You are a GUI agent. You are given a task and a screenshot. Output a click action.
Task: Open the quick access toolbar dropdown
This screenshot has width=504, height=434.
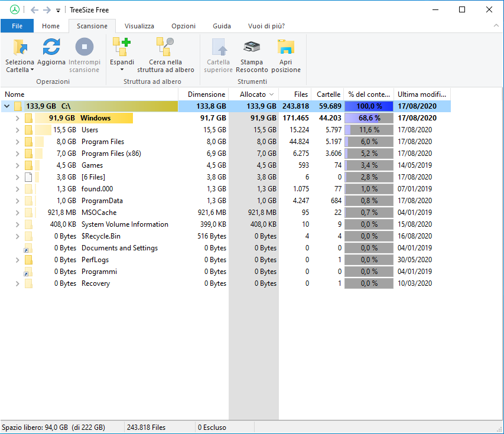tap(58, 11)
